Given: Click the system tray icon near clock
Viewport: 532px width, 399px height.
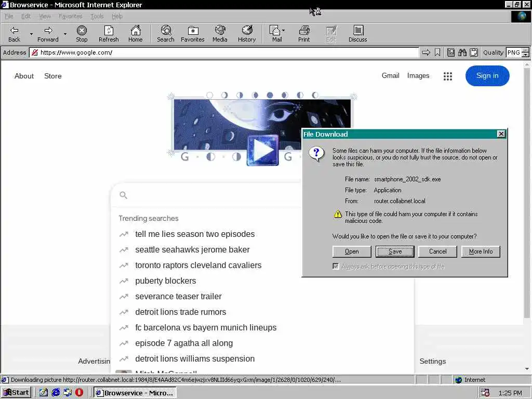Looking at the screenshot, I should 485,393.
